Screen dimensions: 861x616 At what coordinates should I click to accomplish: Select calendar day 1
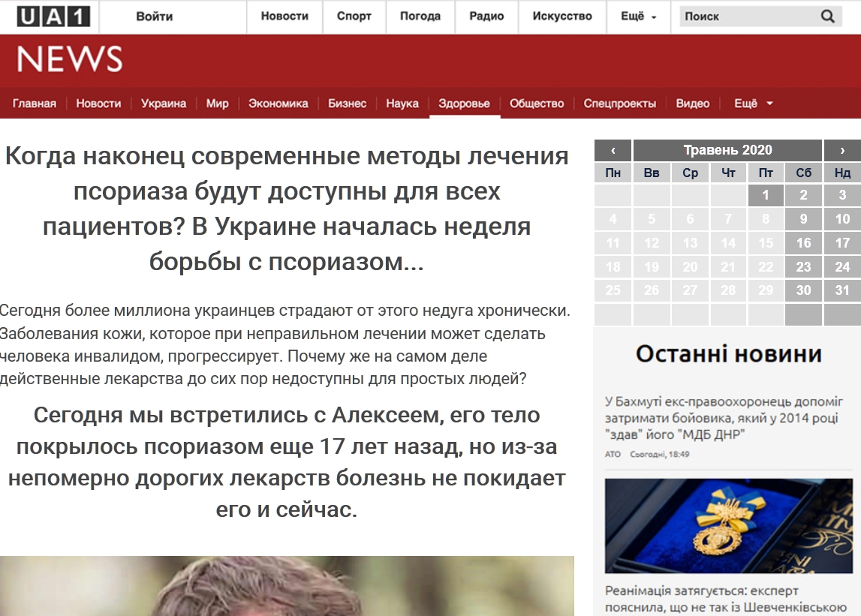coord(766,195)
